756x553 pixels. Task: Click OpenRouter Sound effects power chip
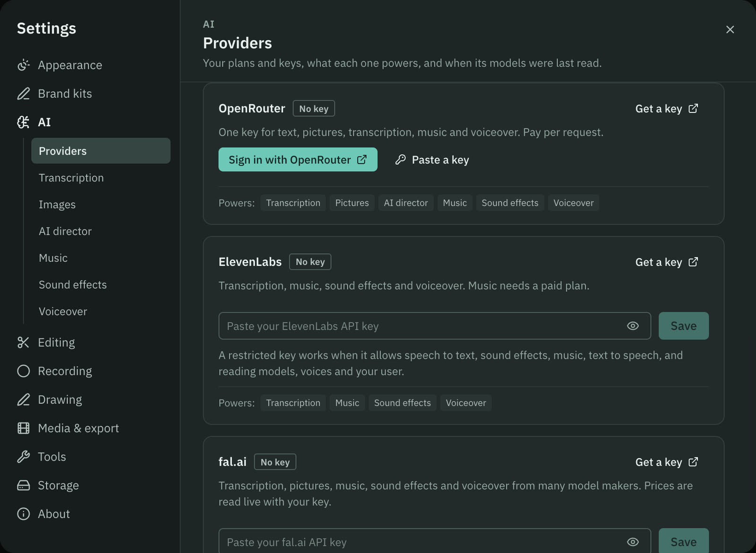pyautogui.click(x=510, y=203)
